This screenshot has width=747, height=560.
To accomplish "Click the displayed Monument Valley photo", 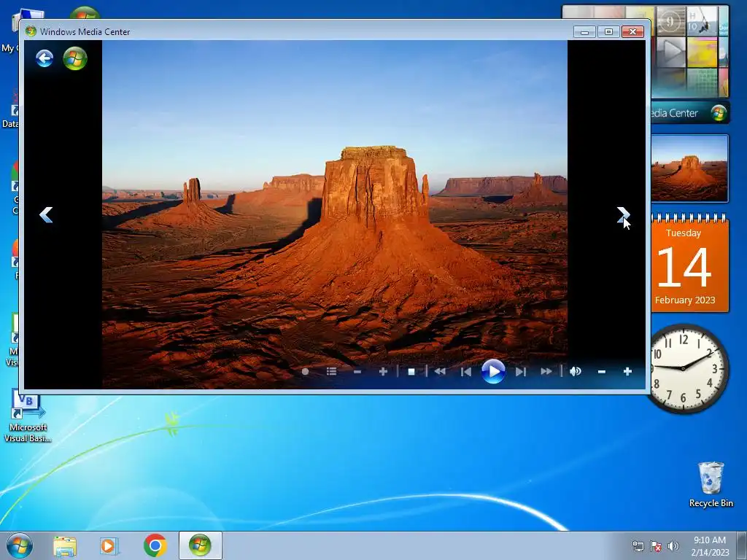I will [334, 214].
